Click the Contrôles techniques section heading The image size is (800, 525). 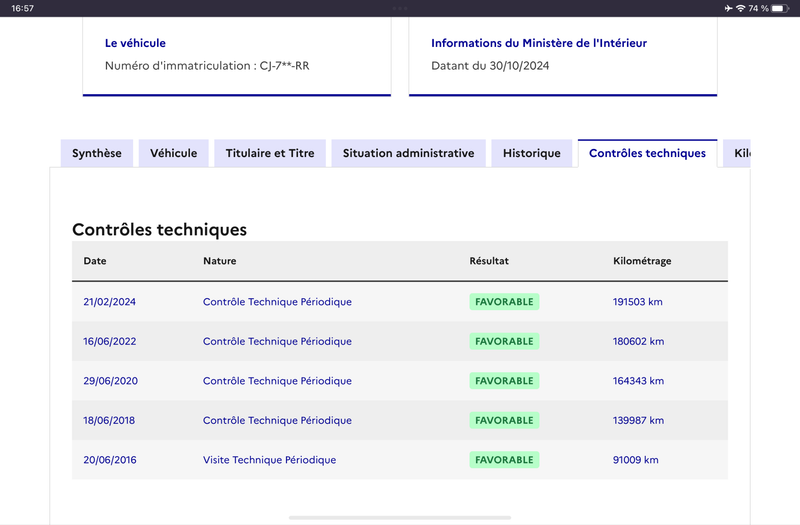pos(159,230)
